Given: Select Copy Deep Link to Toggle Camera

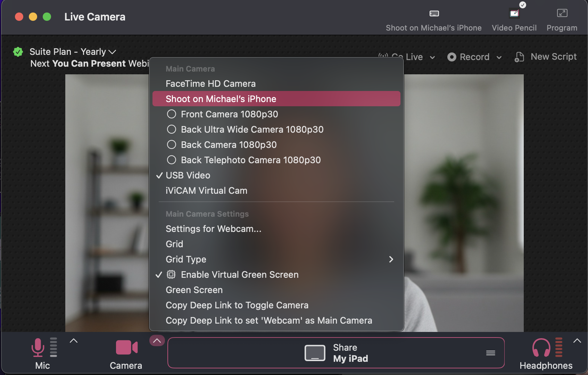Looking at the screenshot, I should (x=276, y=305).
